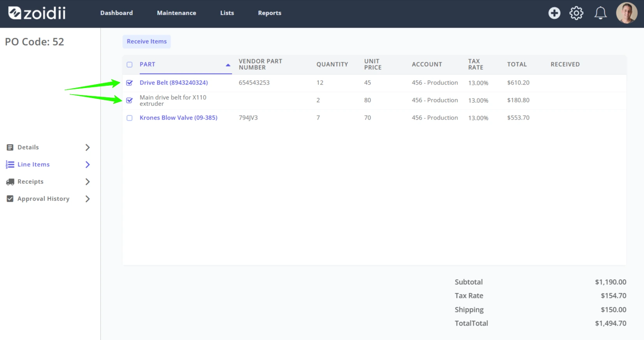Sort by TOTAL column header

[517, 64]
